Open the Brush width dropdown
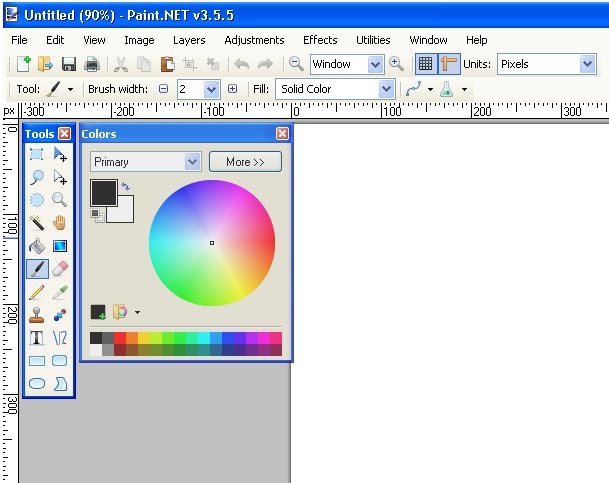 point(211,90)
